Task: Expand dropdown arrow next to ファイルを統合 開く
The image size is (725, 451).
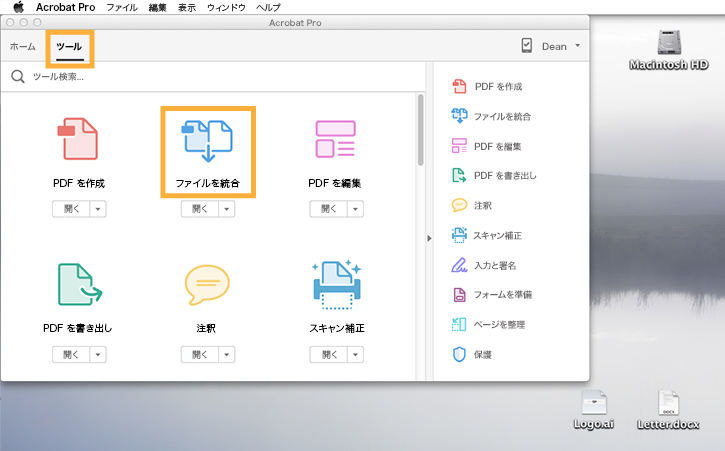Action: click(x=227, y=209)
